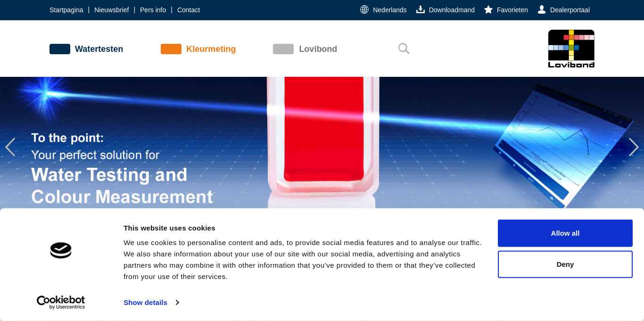
Task: Open the Nieuwsbrief link
Action: pos(111,10)
